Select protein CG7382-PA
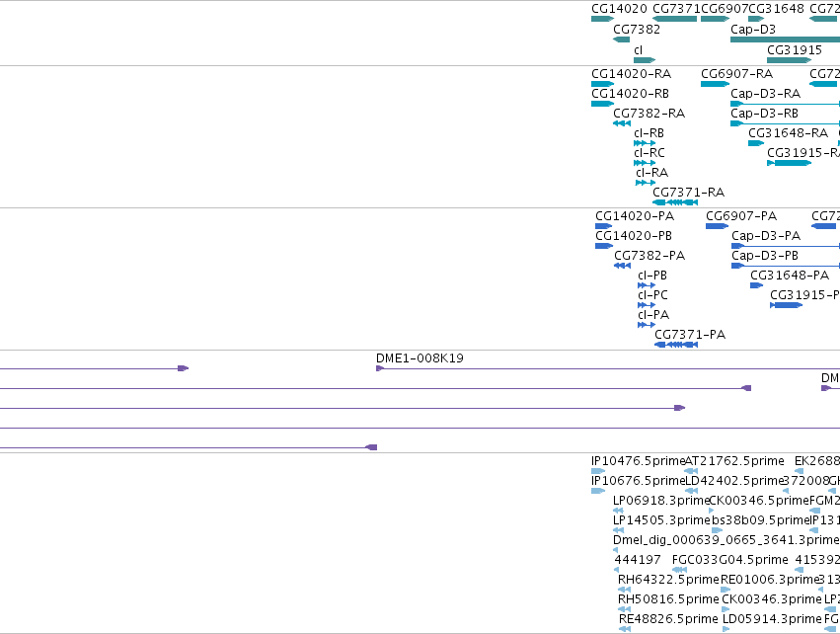Viewport: 840px width, 634px height. [649, 256]
